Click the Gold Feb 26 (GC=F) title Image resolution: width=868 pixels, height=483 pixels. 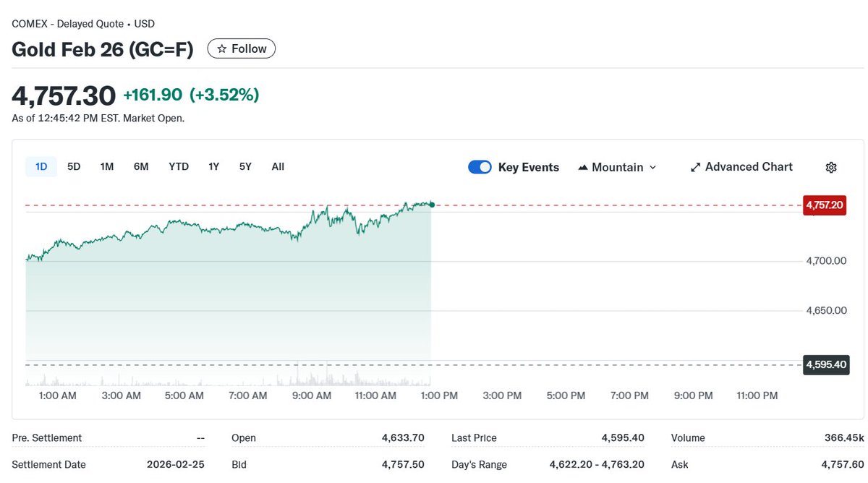(102, 49)
